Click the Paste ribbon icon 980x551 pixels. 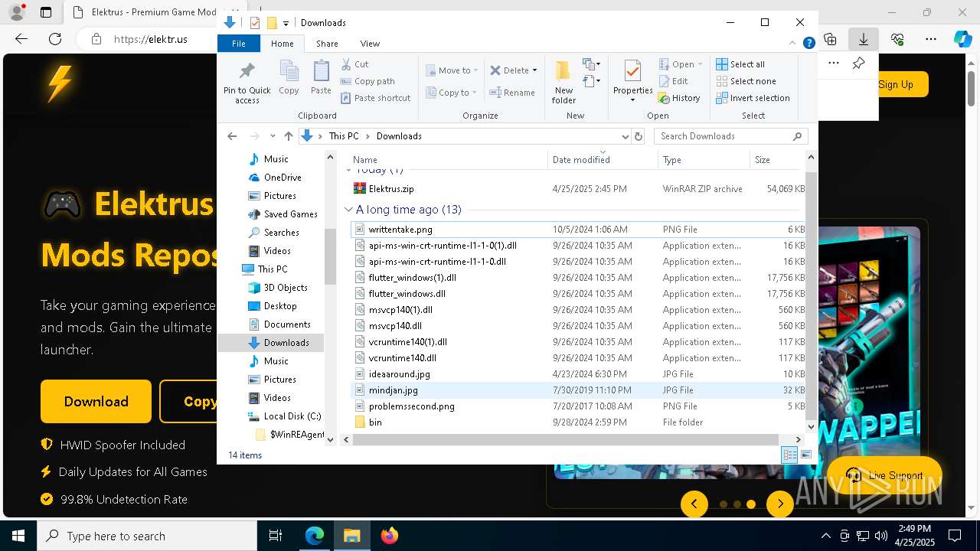click(x=321, y=77)
